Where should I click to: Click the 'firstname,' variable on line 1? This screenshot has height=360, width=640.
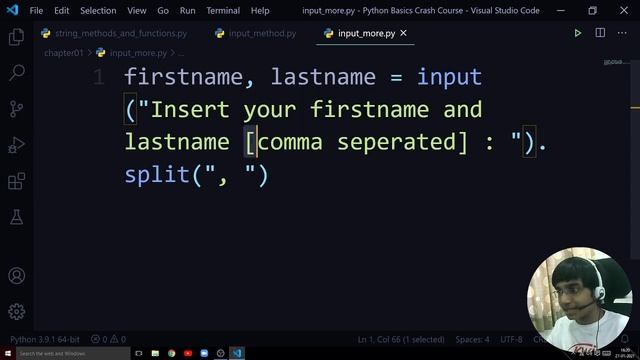[189, 77]
